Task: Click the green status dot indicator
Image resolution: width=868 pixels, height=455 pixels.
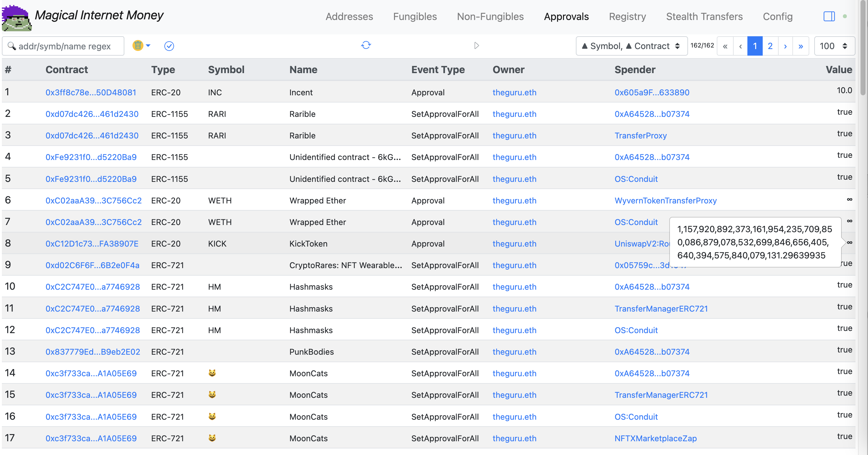Action: tap(845, 16)
